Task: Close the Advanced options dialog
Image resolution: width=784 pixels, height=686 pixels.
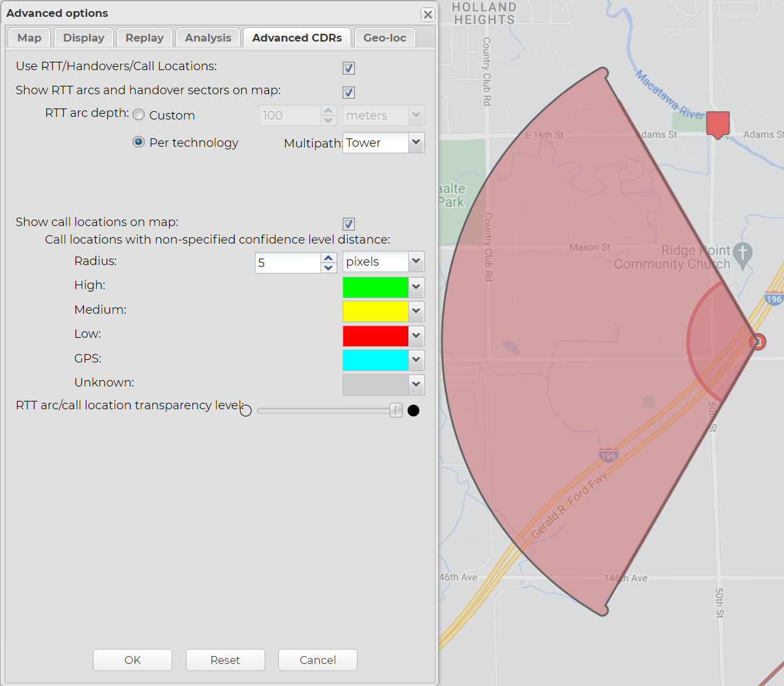Action: [x=428, y=14]
